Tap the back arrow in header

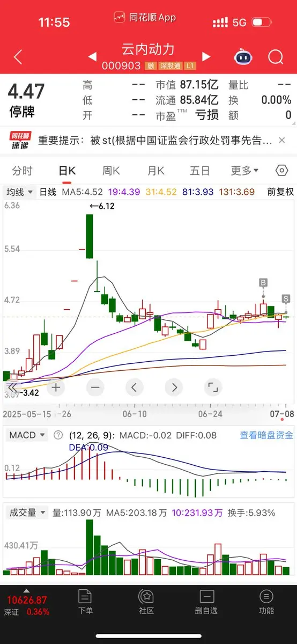(x=18, y=57)
